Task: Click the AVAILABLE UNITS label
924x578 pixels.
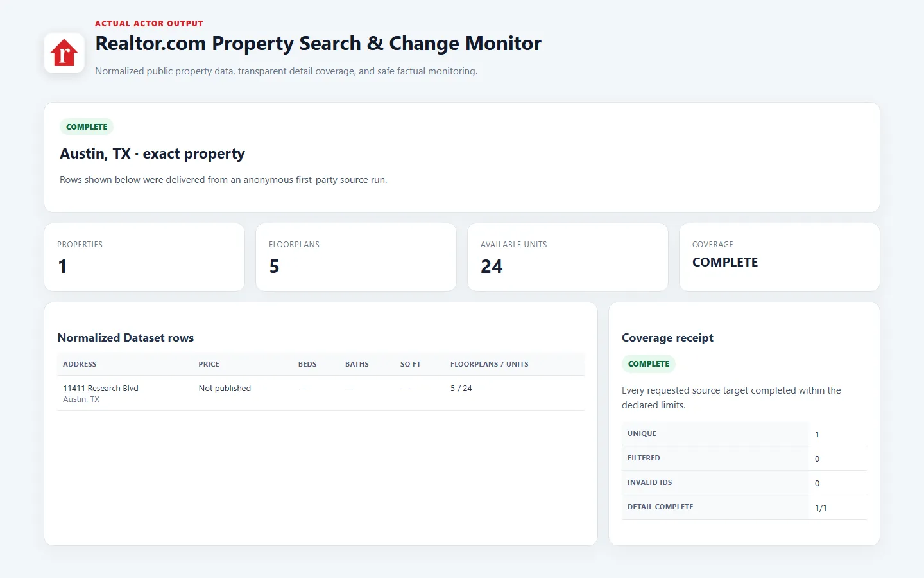Action: point(514,245)
